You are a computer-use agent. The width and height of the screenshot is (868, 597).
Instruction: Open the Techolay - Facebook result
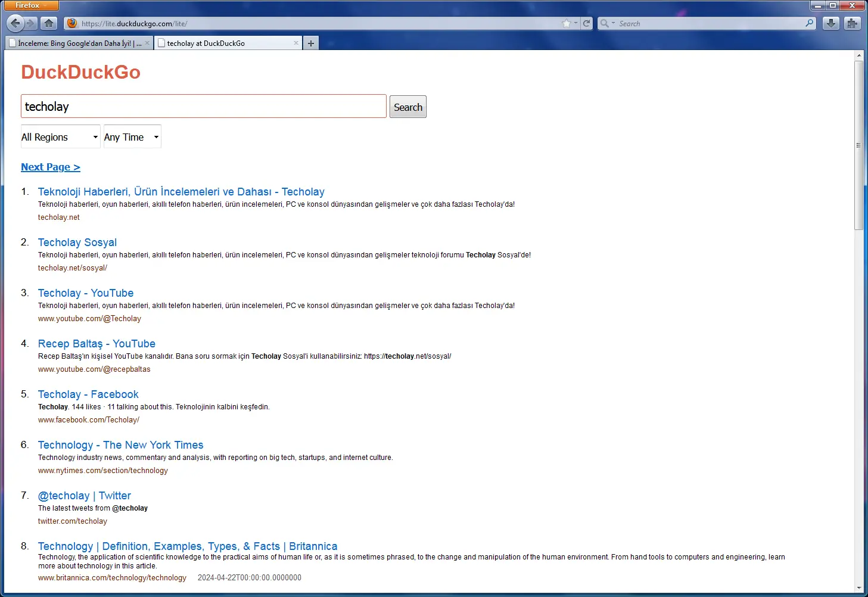tap(88, 394)
